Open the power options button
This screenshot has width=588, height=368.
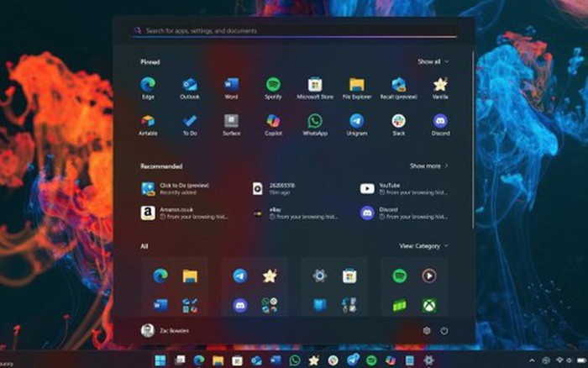pos(444,331)
